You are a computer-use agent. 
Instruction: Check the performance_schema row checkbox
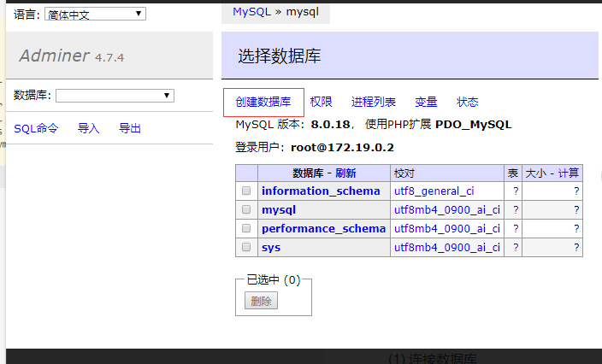coord(246,228)
